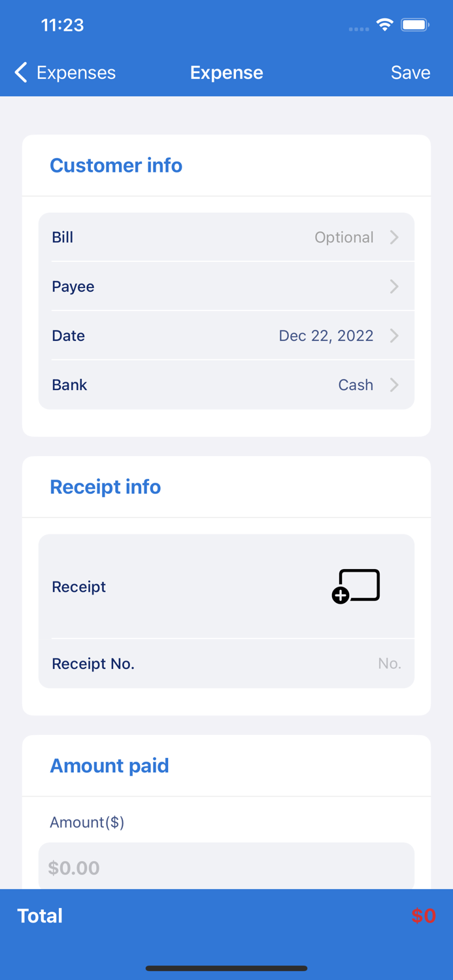Tap the plus symbol on the receipt icon
The width and height of the screenshot is (453, 980).
coord(341,595)
